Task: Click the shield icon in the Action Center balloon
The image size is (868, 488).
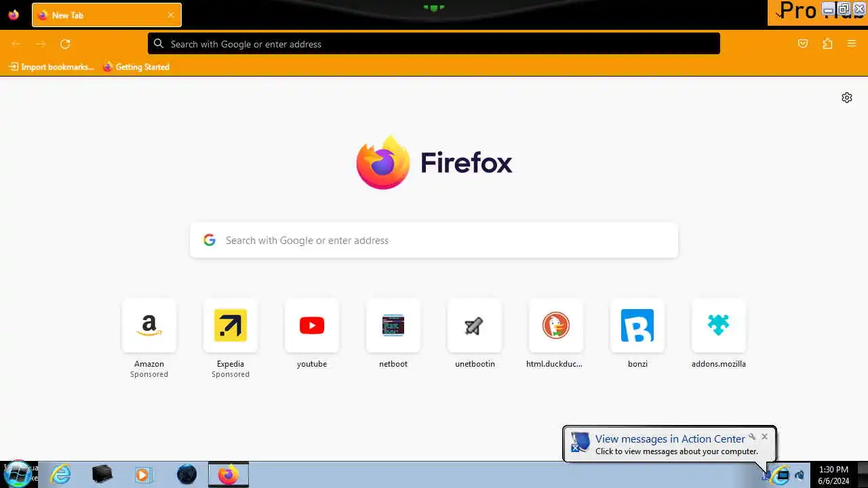Action: [580, 442]
